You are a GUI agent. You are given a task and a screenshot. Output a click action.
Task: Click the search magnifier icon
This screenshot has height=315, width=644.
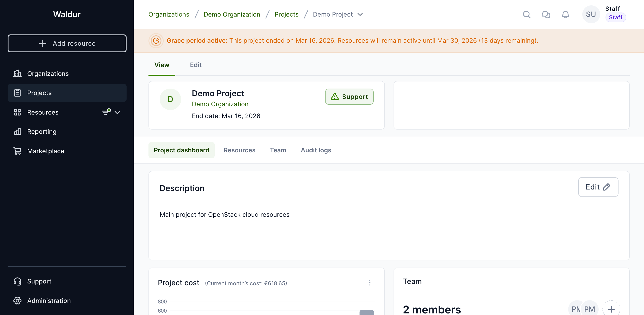(x=527, y=15)
